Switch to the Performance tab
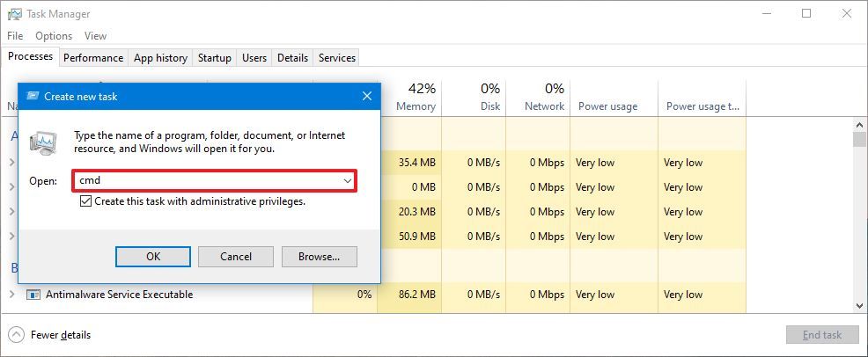The height and width of the screenshot is (357, 868). click(92, 58)
